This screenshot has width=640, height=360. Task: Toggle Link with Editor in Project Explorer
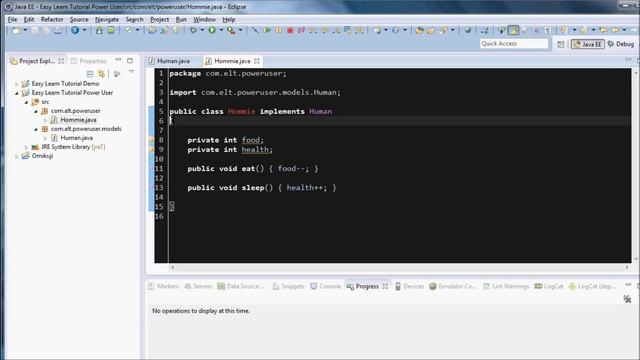(x=101, y=74)
